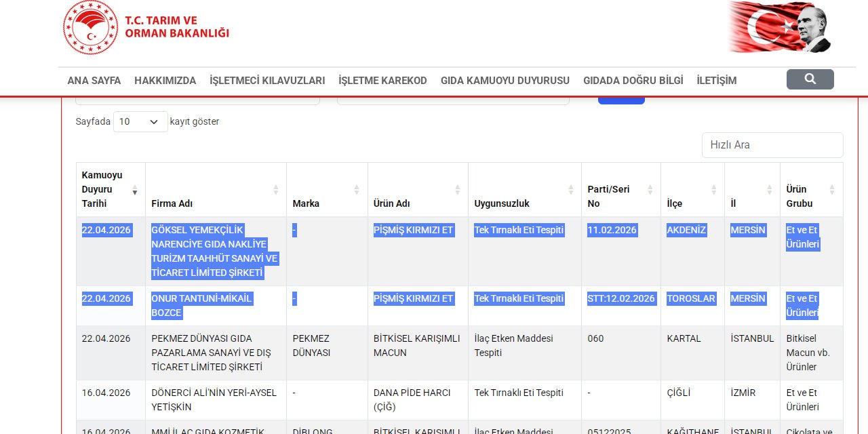Open GIDADA DOĞRU BİLGİ page
868x434 pixels.
[x=633, y=80]
